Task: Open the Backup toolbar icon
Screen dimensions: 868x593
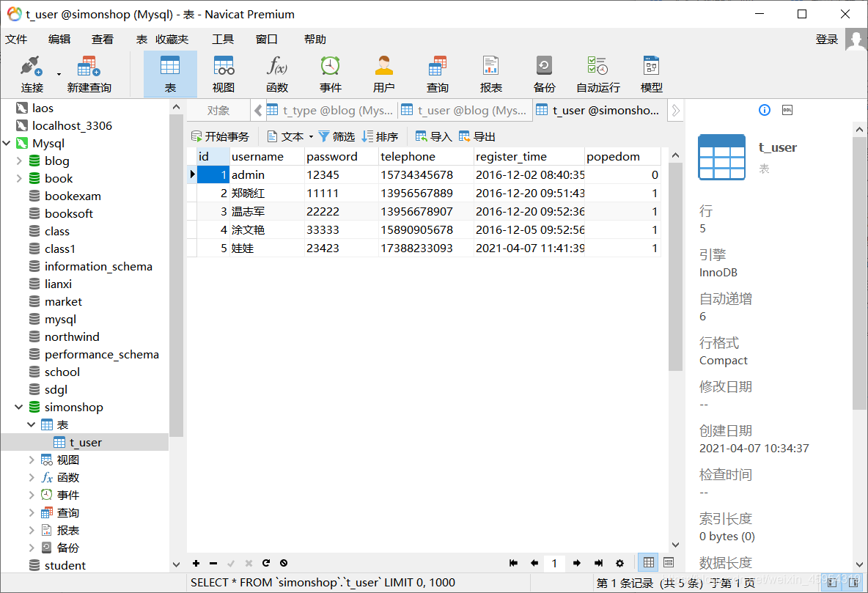Action: point(544,74)
